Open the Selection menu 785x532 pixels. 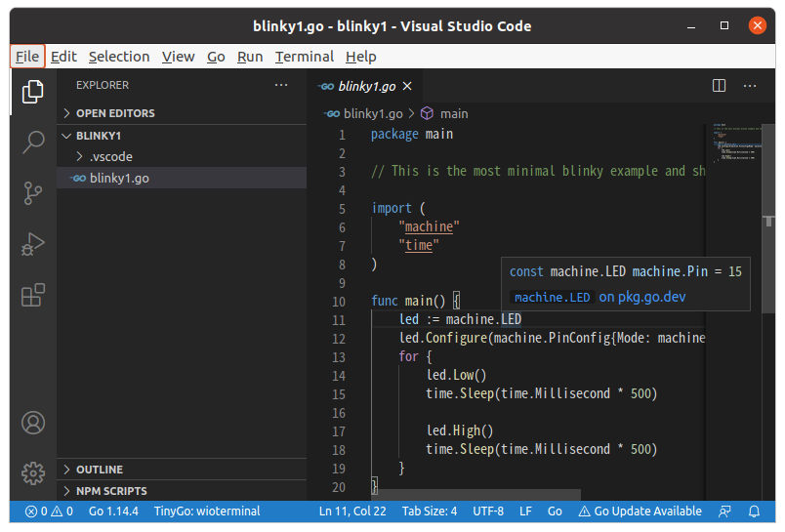pyautogui.click(x=119, y=57)
